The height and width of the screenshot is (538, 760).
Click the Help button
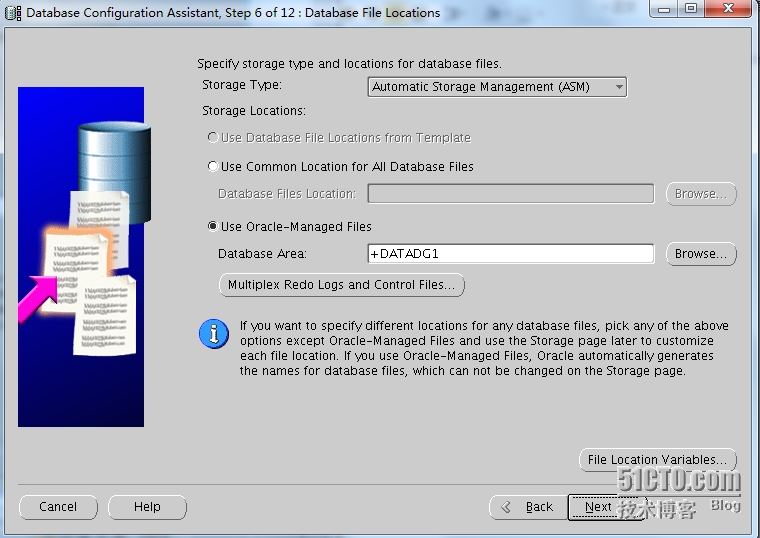coord(147,507)
